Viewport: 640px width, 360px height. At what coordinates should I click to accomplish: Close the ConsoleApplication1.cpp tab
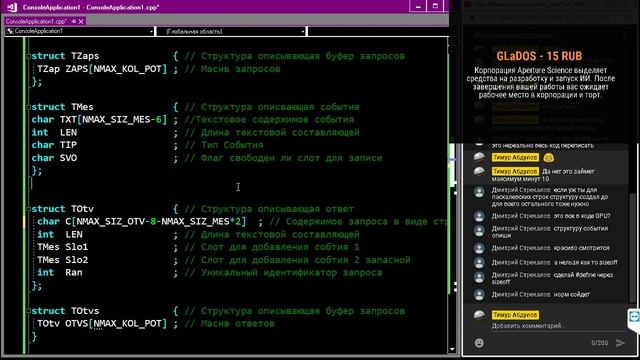pyautogui.click(x=81, y=21)
